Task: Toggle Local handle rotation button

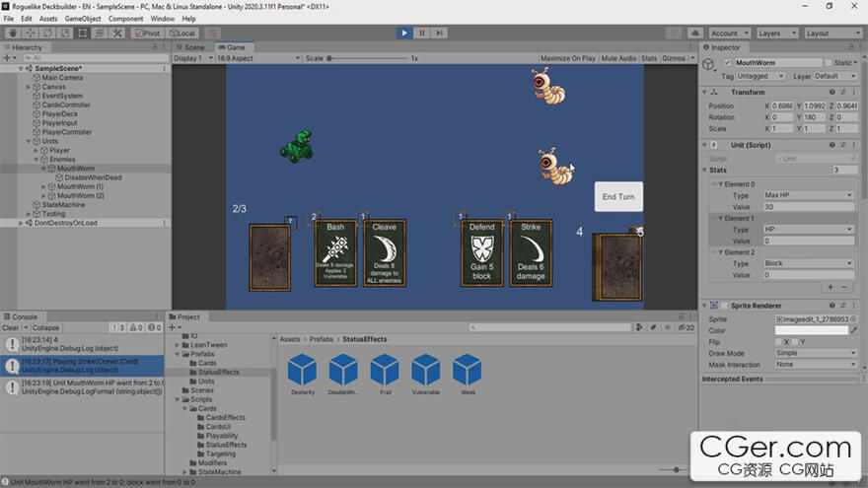Action: pos(182,34)
